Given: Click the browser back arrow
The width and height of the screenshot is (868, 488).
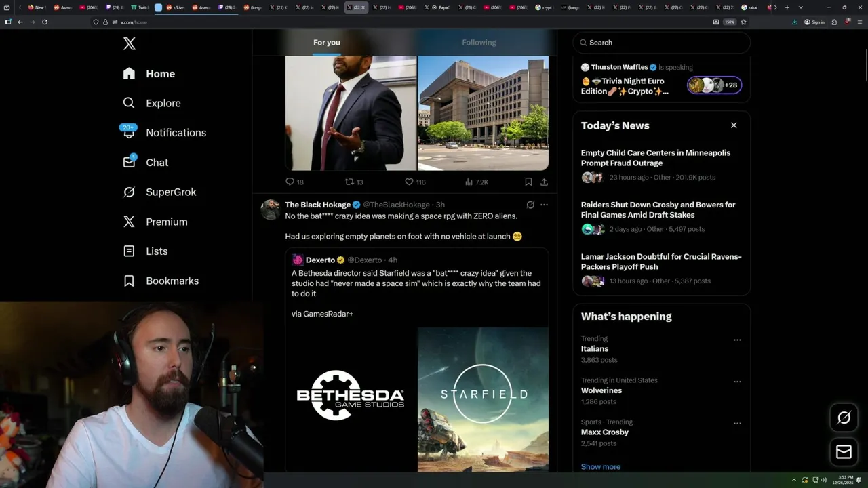Looking at the screenshot, I should (20, 22).
